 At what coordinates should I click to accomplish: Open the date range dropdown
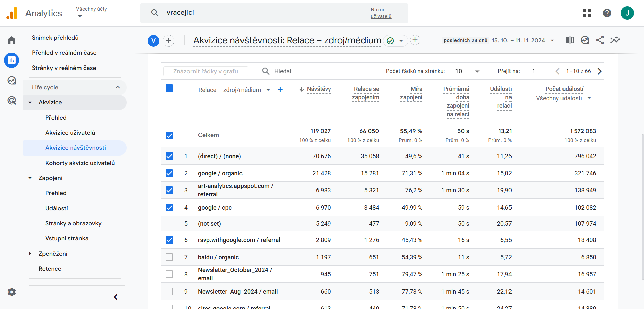[x=523, y=40]
